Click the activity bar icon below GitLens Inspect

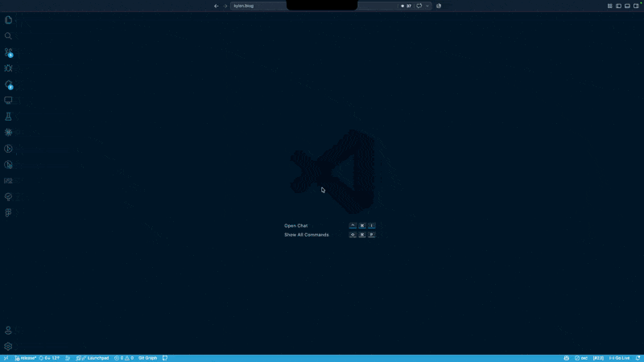pyautogui.click(x=8, y=180)
